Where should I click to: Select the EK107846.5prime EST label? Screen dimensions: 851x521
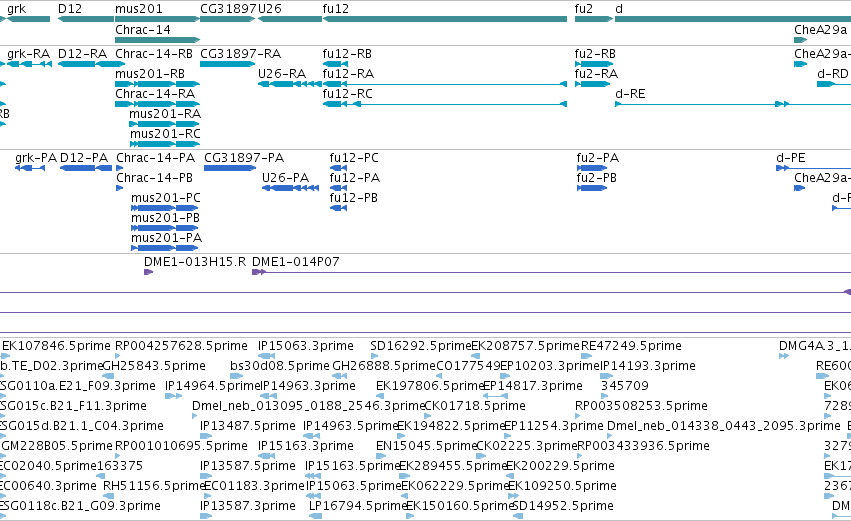(x=56, y=346)
